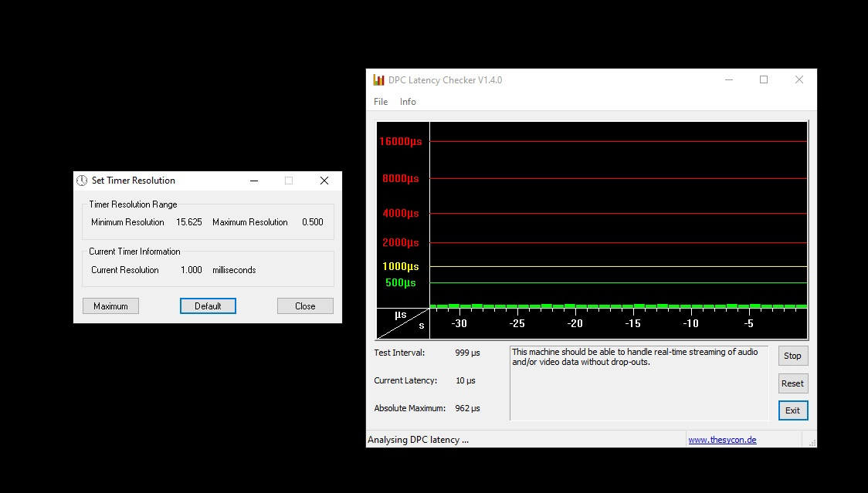Minimize the DPC Latency Checker window
Screen dimensions: 868x493
click(x=728, y=80)
